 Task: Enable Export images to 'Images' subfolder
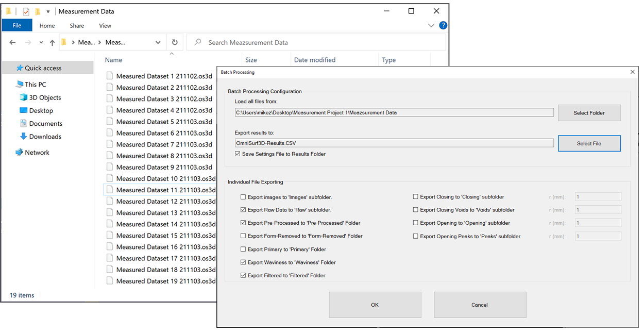coord(243,197)
